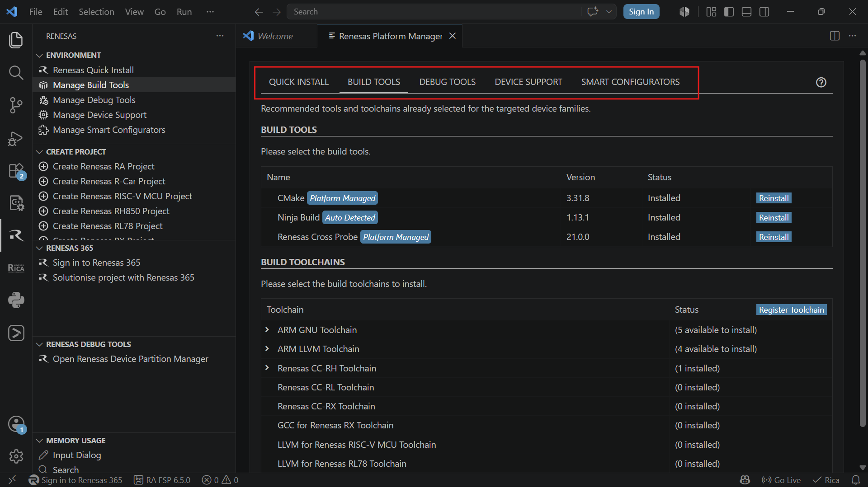This screenshot has height=488, width=868.
Task: Toggle the bottom panel layout icon
Action: pyautogui.click(x=746, y=12)
